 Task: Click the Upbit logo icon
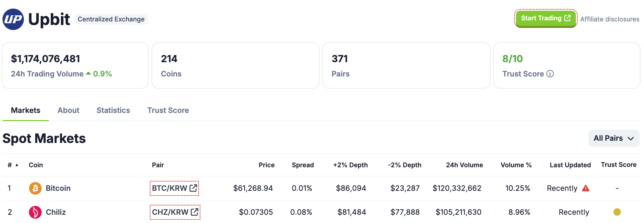(x=13, y=19)
